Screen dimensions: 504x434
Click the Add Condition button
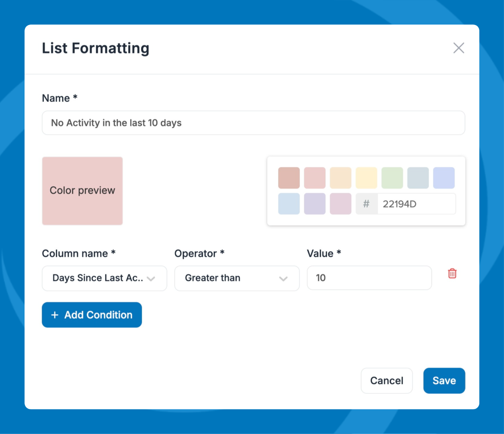tap(92, 315)
